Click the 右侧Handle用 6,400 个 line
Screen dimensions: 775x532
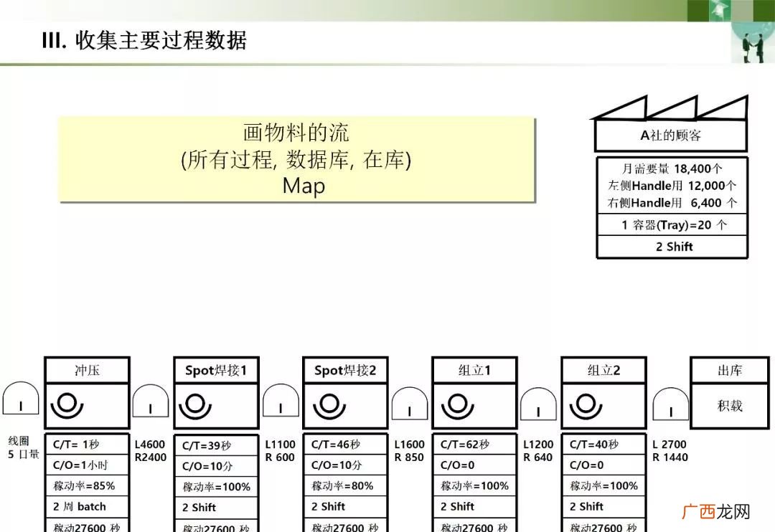click(x=672, y=202)
